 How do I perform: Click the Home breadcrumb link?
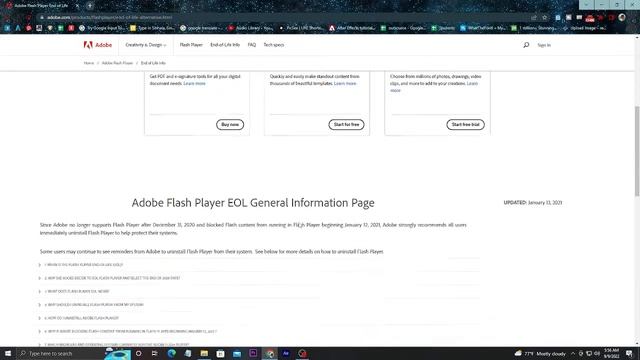click(x=89, y=63)
